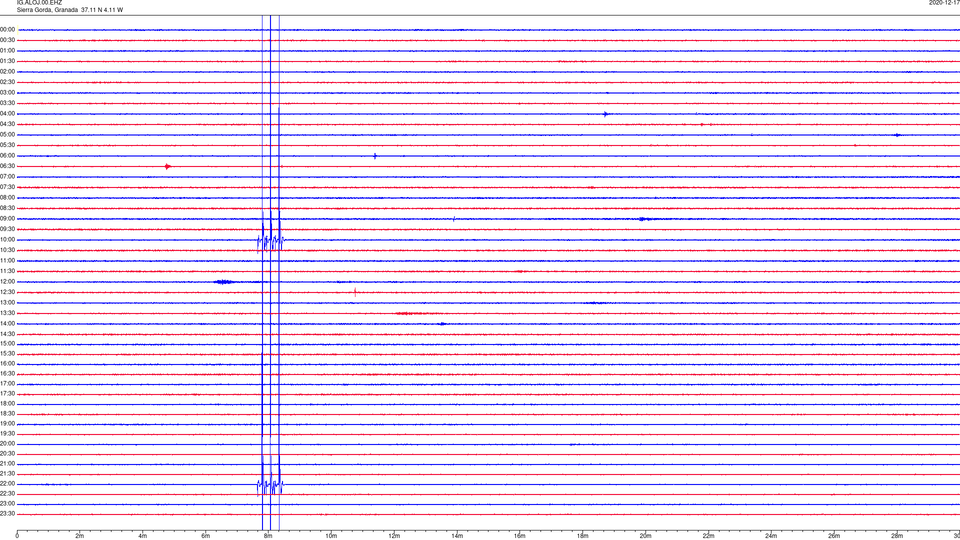Screen dimensions: 960x540
Task: Click the 18m tick label on time axis
Action: tap(583, 536)
